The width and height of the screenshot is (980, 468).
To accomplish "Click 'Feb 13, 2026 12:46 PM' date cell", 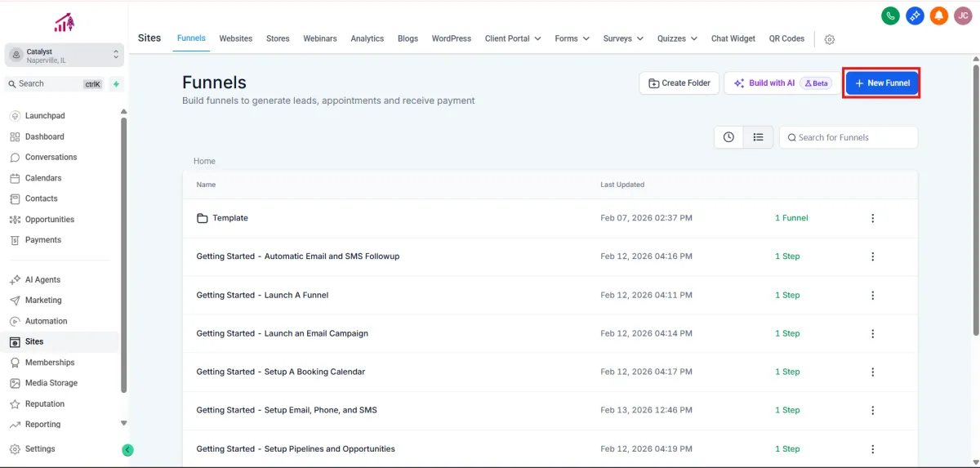I will click(x=646, y=410).
